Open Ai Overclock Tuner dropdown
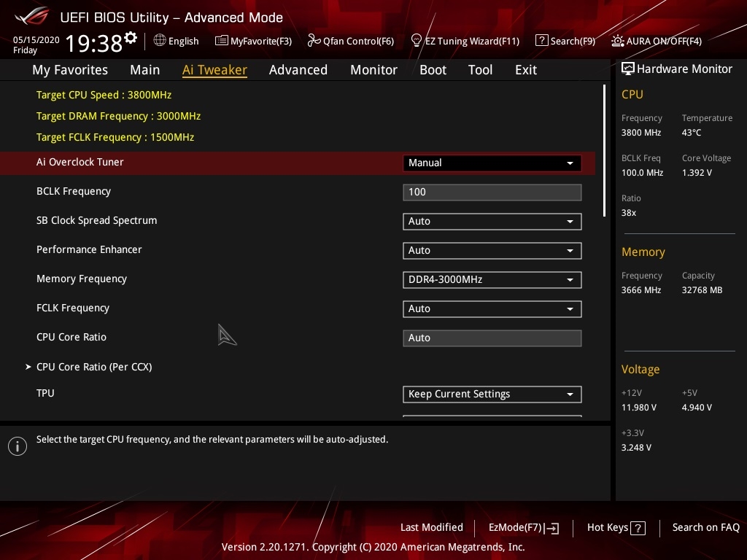The image size is (747, 560). [x=492, y=163]
